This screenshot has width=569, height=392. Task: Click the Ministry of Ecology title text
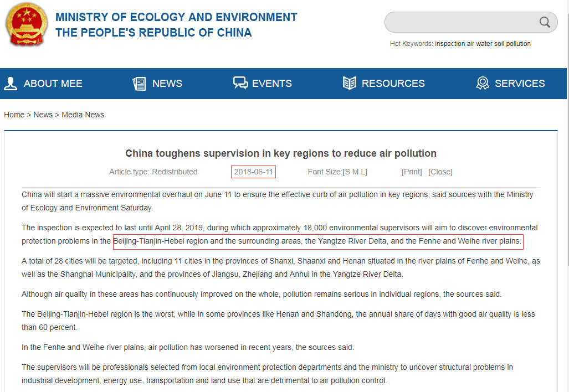[x=176, y=17]
